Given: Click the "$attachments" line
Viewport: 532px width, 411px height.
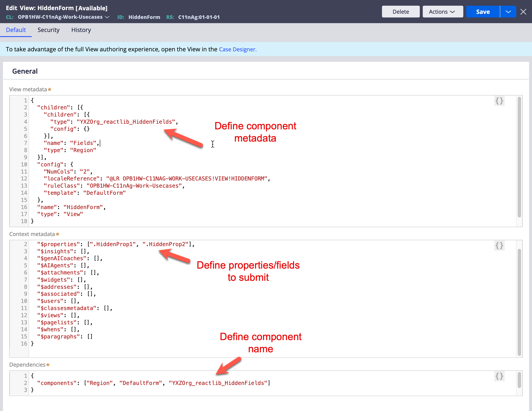Looking at the screenshot, I should pyautogui.click(x=68, y=272).
